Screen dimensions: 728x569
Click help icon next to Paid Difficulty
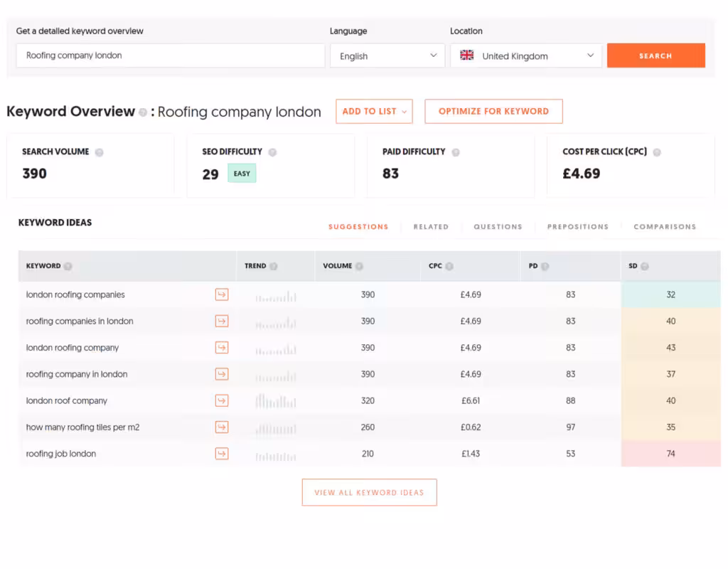click(456, 152)
